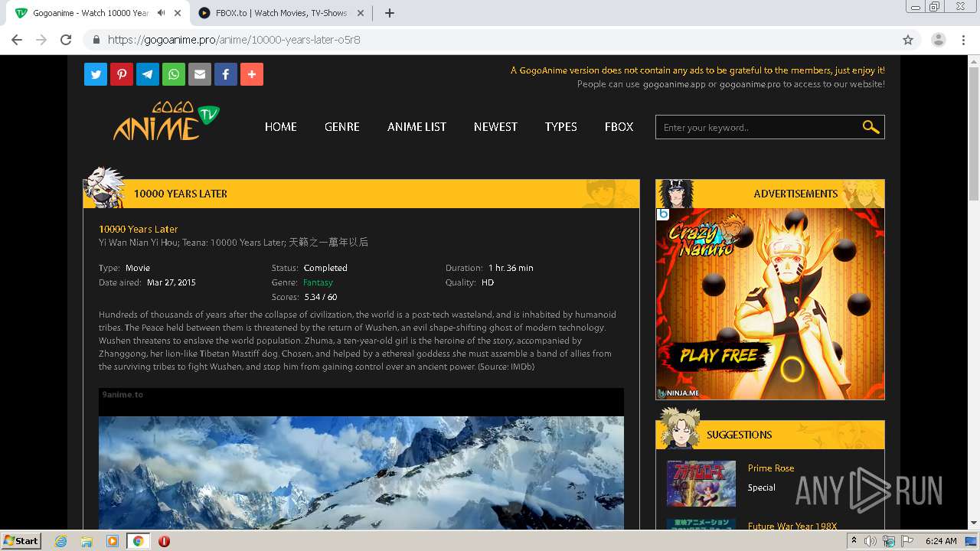Go back with browser back arrow

pos(17,40)
